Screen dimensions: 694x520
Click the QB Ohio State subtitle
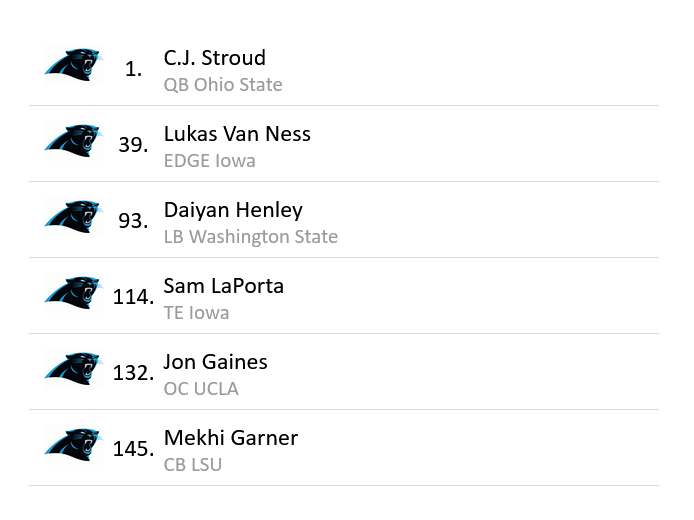(223, 85)
